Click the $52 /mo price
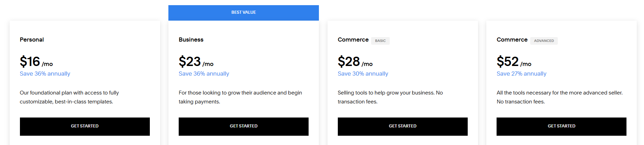Viewport: 644px width, 145px height. coord(514,62)
